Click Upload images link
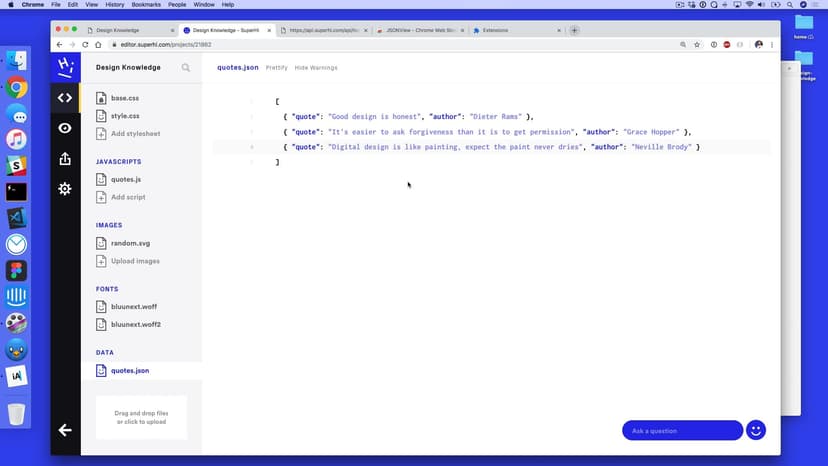 [135, 261]
